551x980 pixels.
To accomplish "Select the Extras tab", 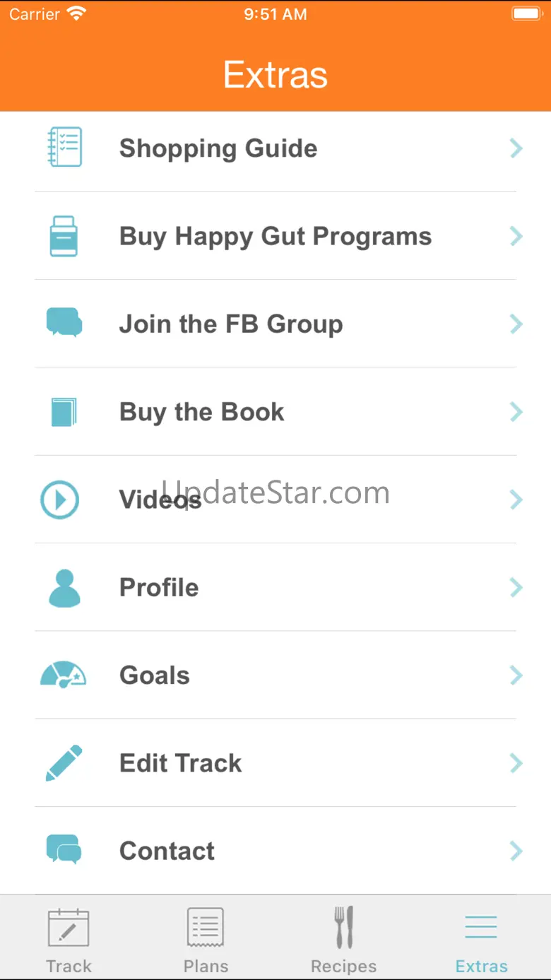I will [x=481, y=940].
